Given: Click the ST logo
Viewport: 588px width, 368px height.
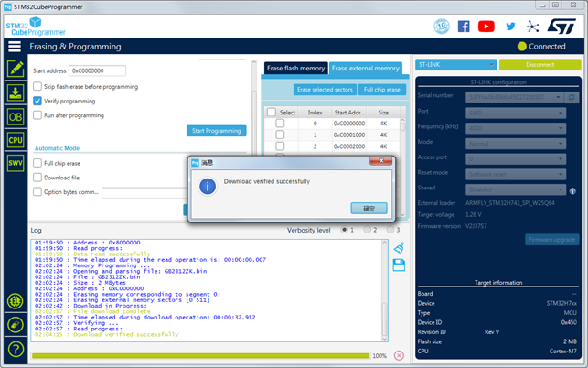Looking at the screenshot, I should point(561,27).
